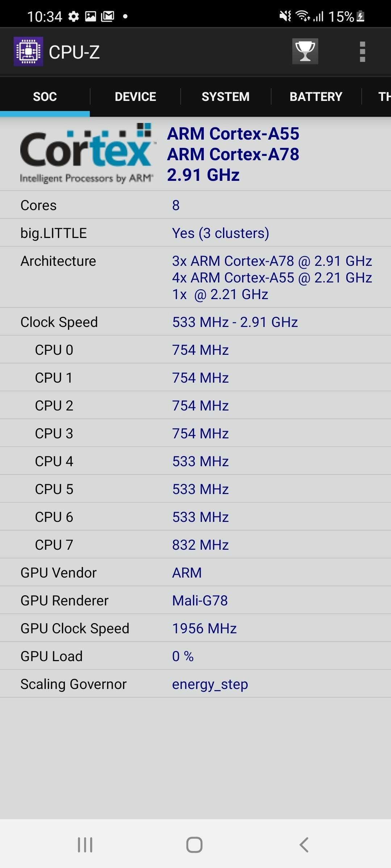Tap the GPU Load row
The height and width of the screenshot is (868, 391).
point(195,656)
